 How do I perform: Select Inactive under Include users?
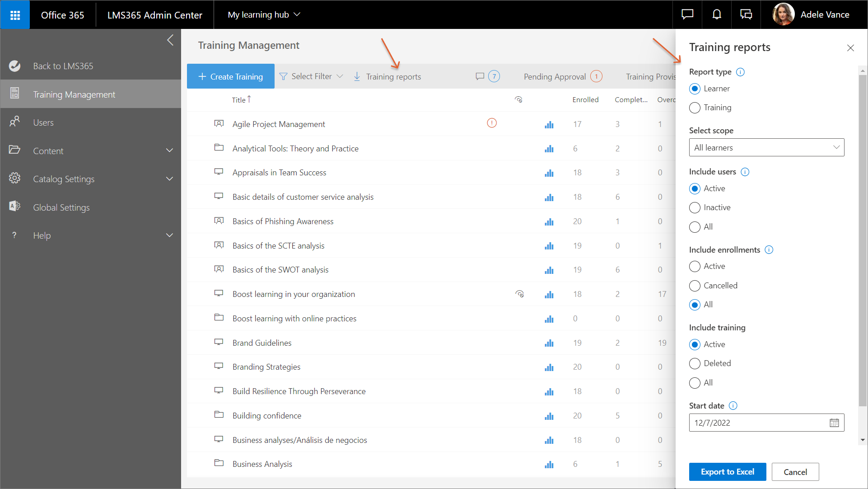coord(695,208)
